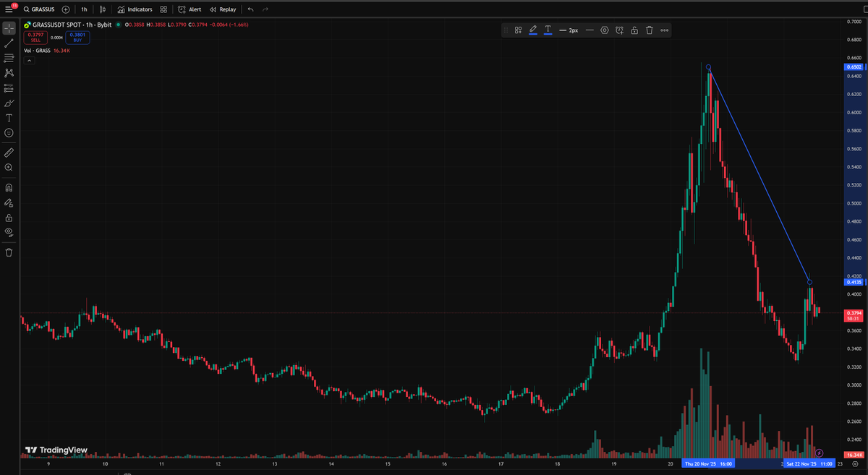Screen dimensions: 868x475
Task: Change line color via pencil swatch
Action: (x=533, y=30)
